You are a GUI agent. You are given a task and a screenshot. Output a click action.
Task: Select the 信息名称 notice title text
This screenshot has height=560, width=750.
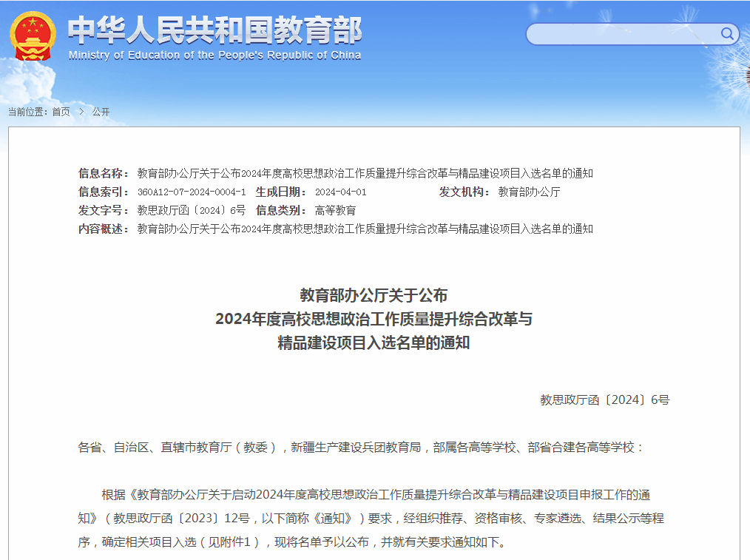(365, 174)
